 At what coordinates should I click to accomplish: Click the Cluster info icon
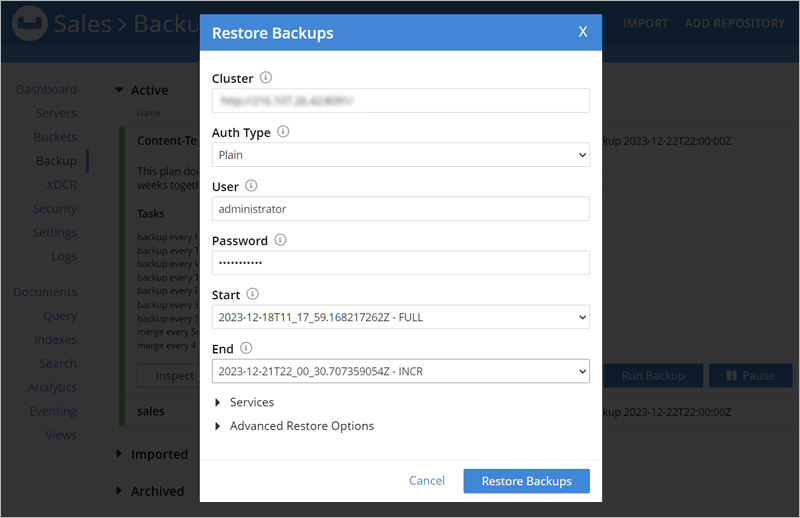pyautogui.click(x=266, y=78)
